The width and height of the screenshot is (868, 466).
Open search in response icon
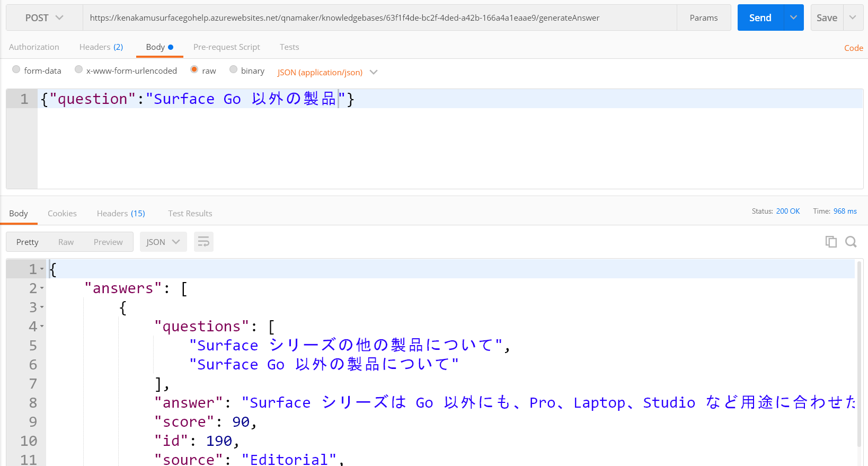point(851,242)
